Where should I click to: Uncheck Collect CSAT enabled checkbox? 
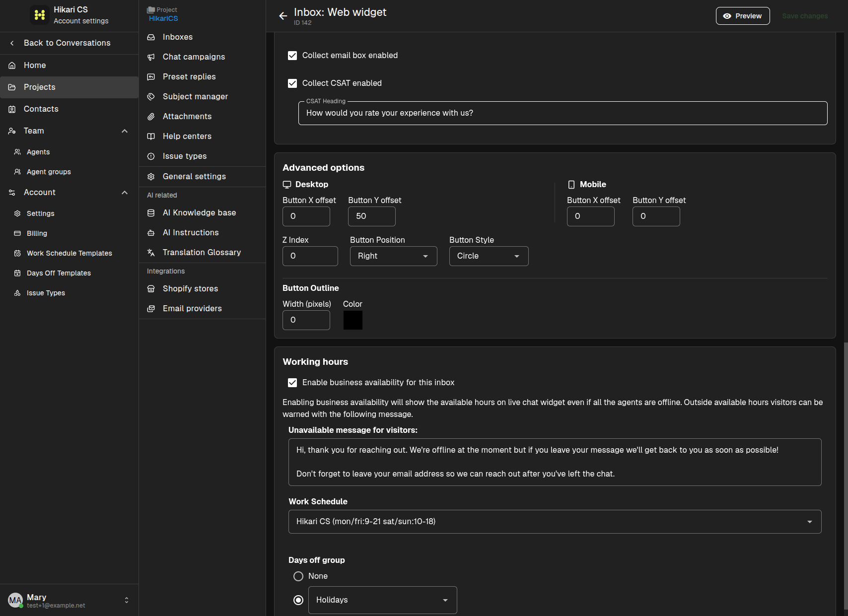[x=292, y=83]
